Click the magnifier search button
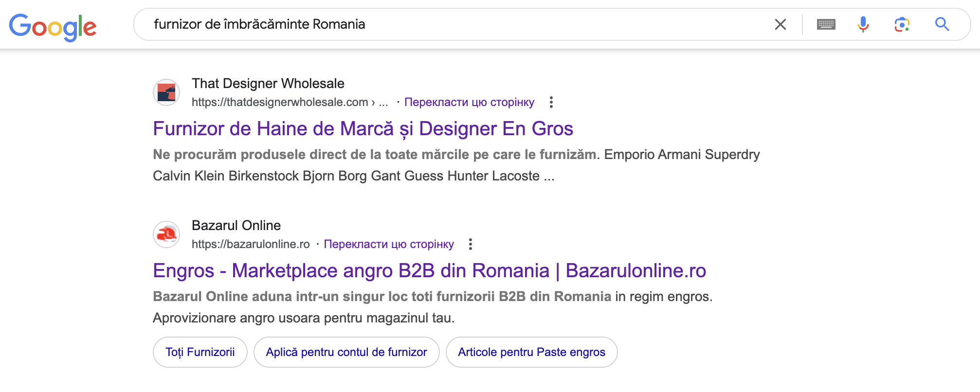Image resolution: width=980 pixels, height=392 pixels. 942,24
